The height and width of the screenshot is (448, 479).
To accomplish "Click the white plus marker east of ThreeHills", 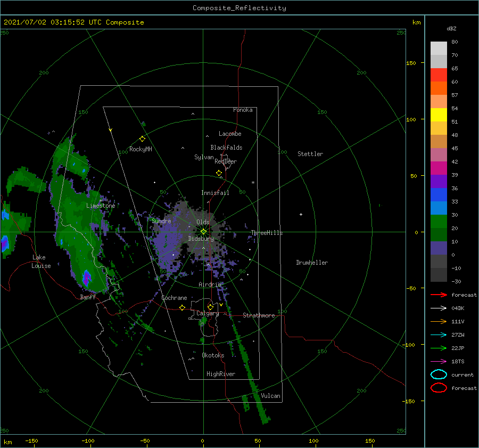I will point(301,214).
